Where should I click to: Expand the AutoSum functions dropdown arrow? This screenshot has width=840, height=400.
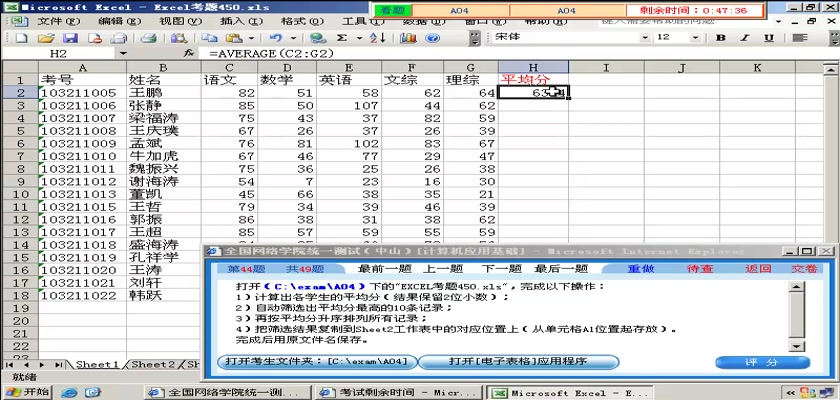[359, 38]
